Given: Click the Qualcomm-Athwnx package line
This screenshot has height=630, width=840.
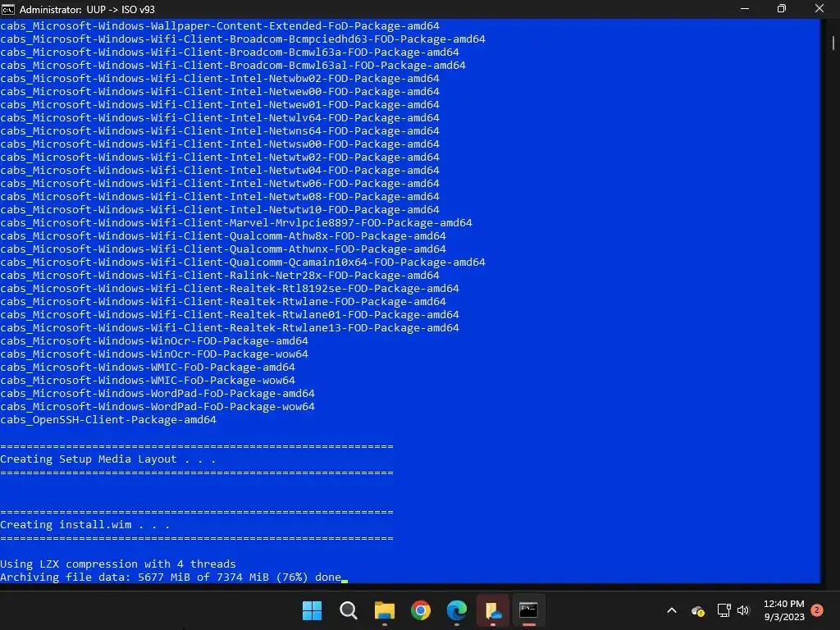Looking at the screenshot, I should [223, 249].
